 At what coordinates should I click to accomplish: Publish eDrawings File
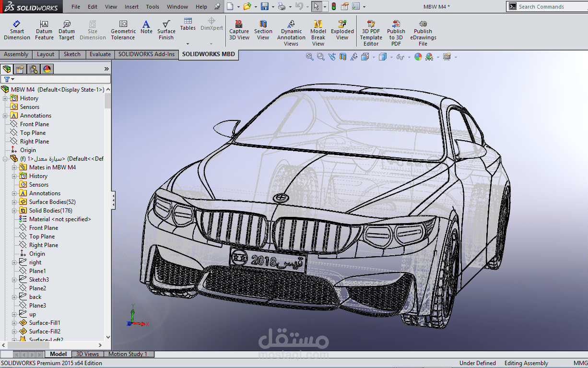(x=423, y=33)
